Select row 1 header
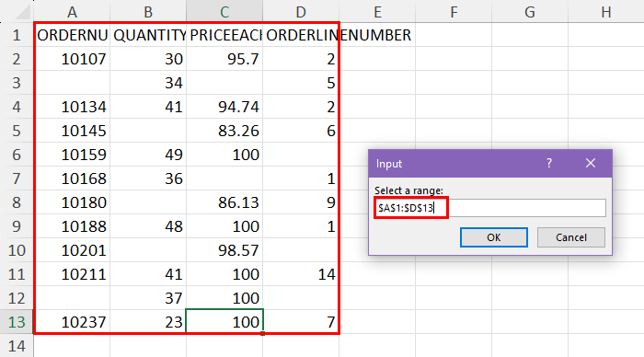Screen dimensions: 644x357 [x=17, y=35]
